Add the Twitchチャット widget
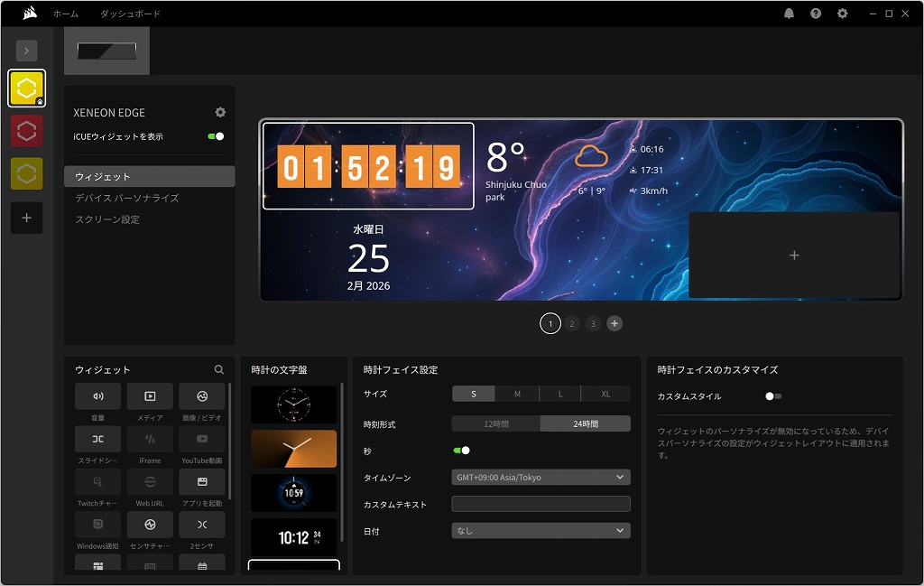This screenshot has width=924, height=586. (97, 481)
